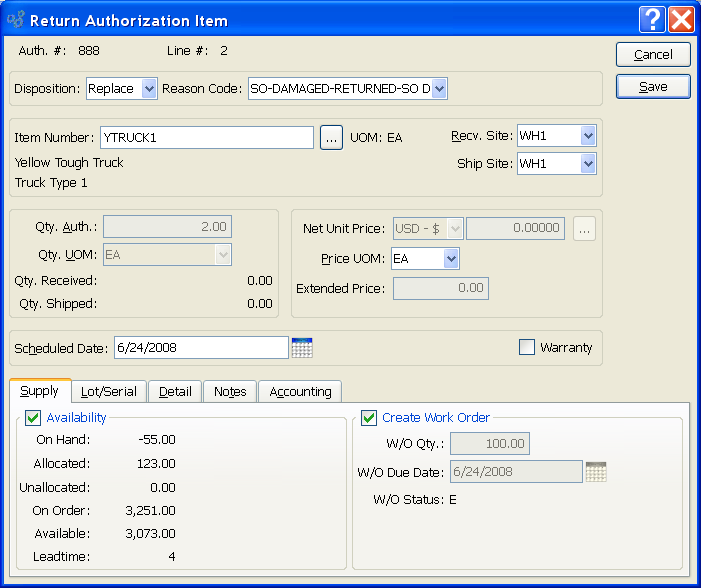Toggle the Warranty checkbox
Viewport: 701px width, 588px height.
pyautogui.click(x=527, y=347)
